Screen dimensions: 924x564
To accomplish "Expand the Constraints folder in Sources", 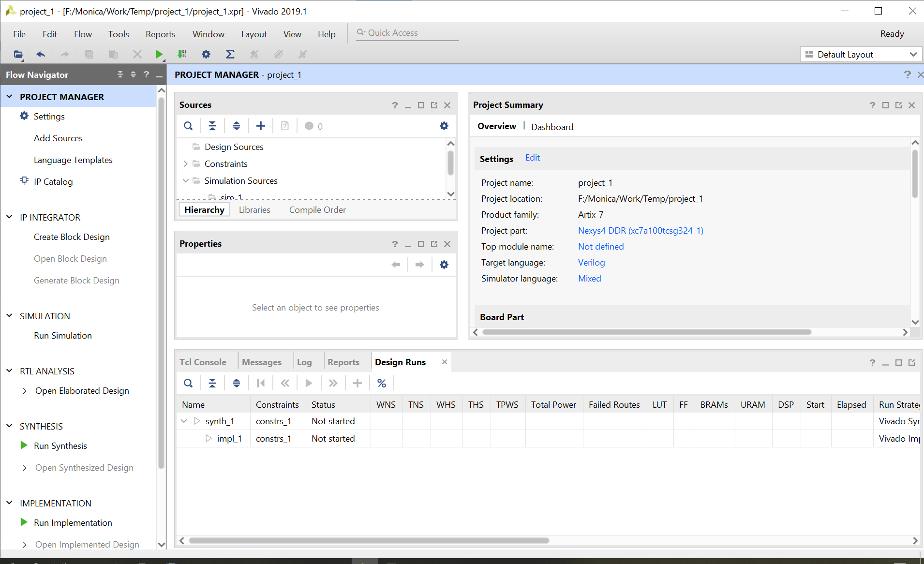I will coord(185,164).
